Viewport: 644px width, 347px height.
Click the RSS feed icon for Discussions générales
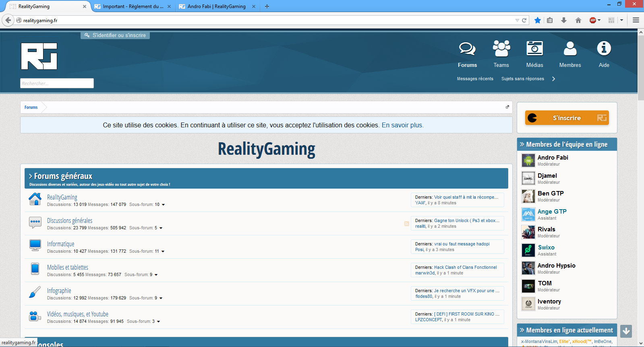click(407, 224)
